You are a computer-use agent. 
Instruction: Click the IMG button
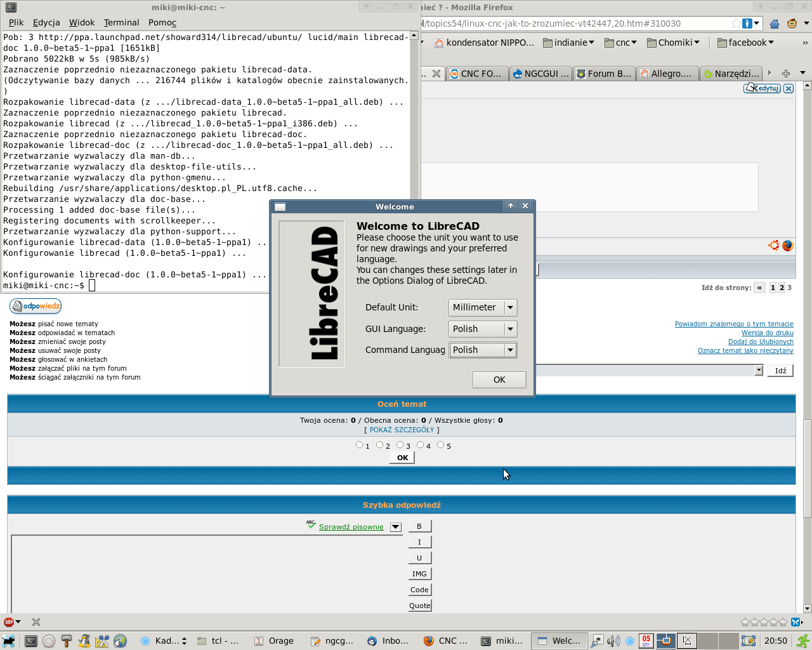point(419,574)
